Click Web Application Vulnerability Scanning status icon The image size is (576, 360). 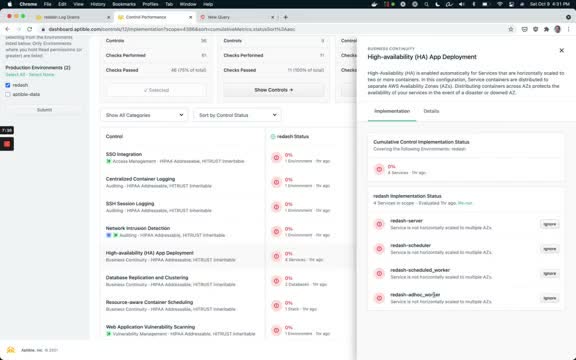(276, 330)
